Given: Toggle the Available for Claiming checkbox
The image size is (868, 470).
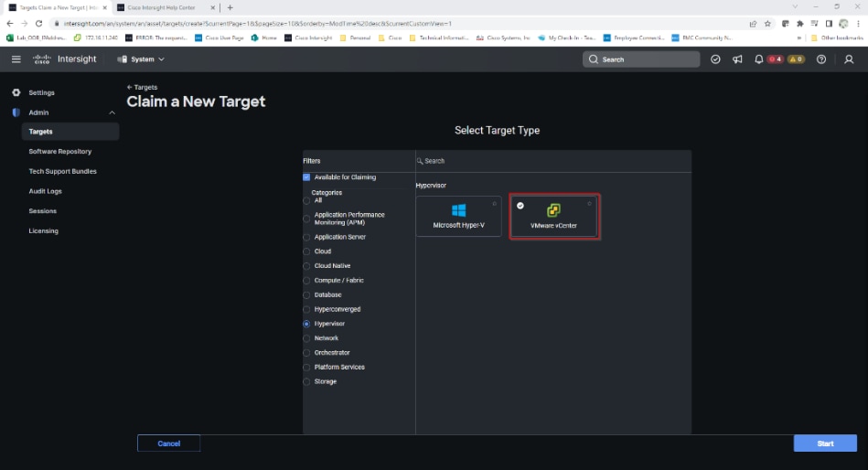Looking at the screenshot, I should click(306, 177).
